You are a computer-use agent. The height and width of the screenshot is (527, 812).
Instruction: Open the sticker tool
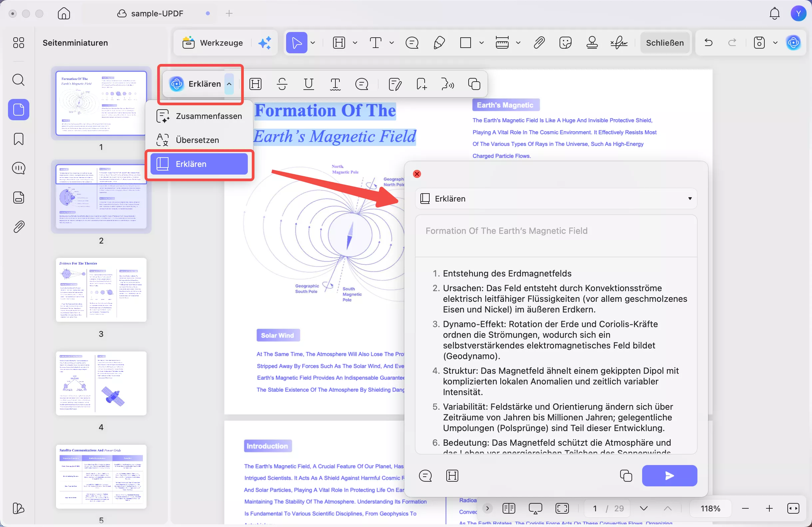point(565,43)
